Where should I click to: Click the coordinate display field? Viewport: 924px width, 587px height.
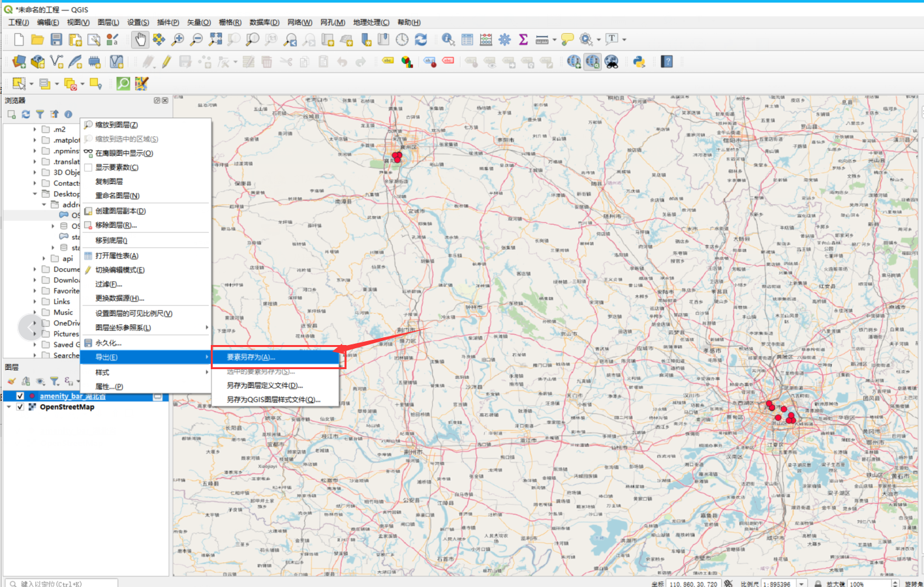pyautogui.click(x=693, y=584)
